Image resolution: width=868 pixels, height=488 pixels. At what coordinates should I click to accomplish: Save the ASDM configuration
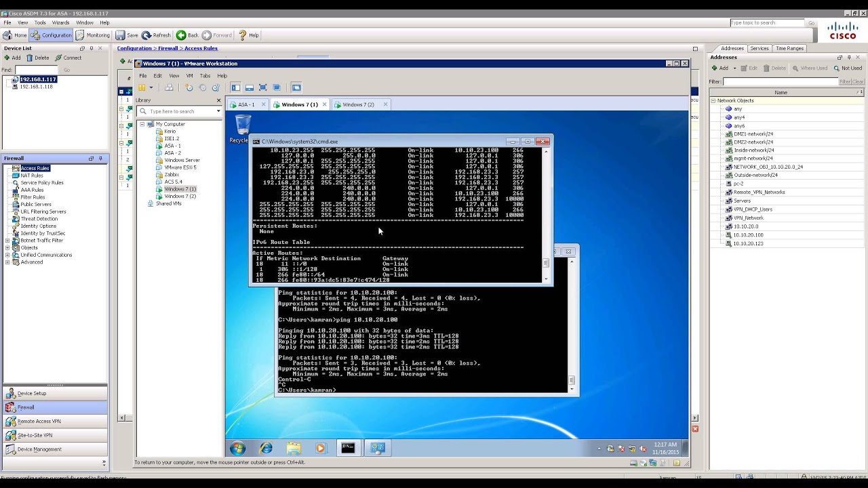click(127, 35)
